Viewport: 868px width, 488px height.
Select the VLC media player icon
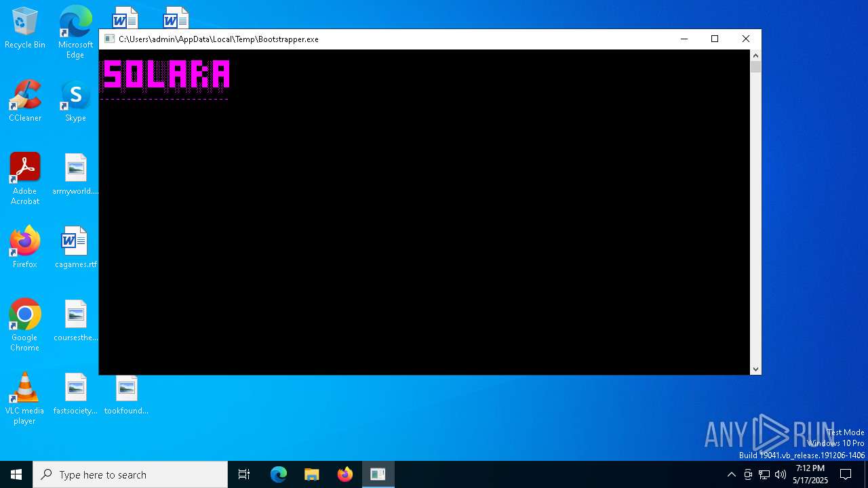[x=25, y=399]
